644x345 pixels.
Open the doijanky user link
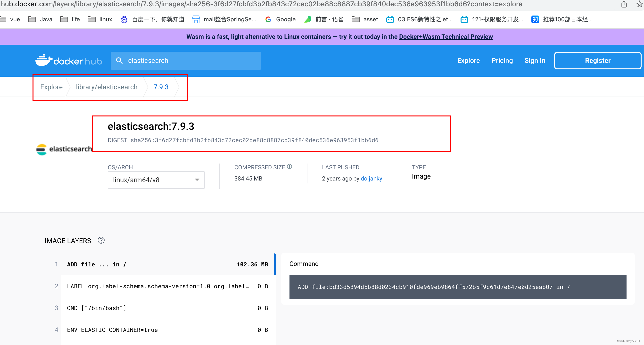coord(371,179)
